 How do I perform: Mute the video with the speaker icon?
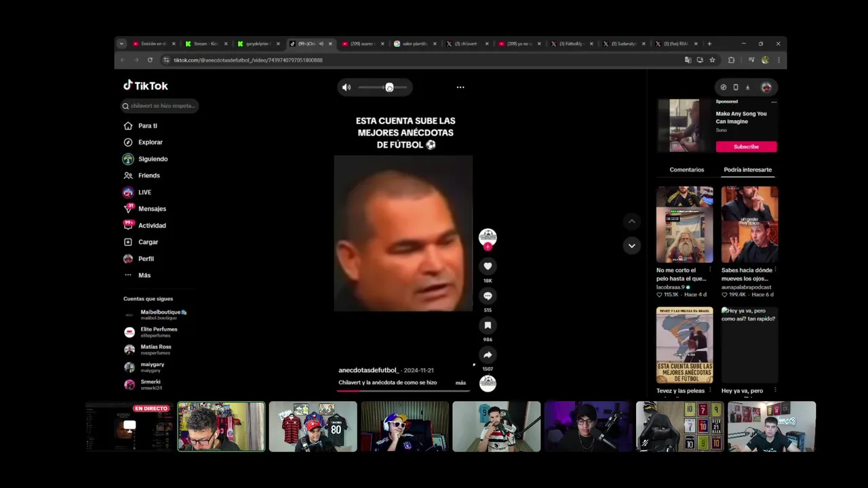347,87
